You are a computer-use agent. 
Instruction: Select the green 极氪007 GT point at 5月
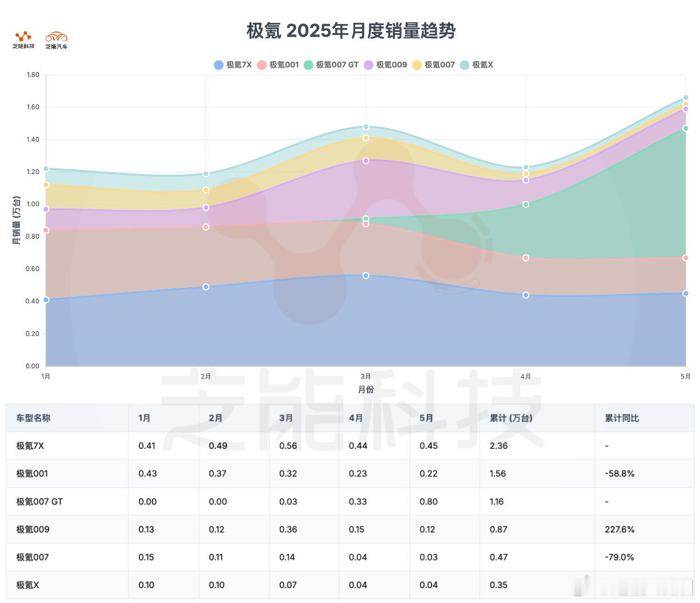pyautogui.click(x=686, y=128)
